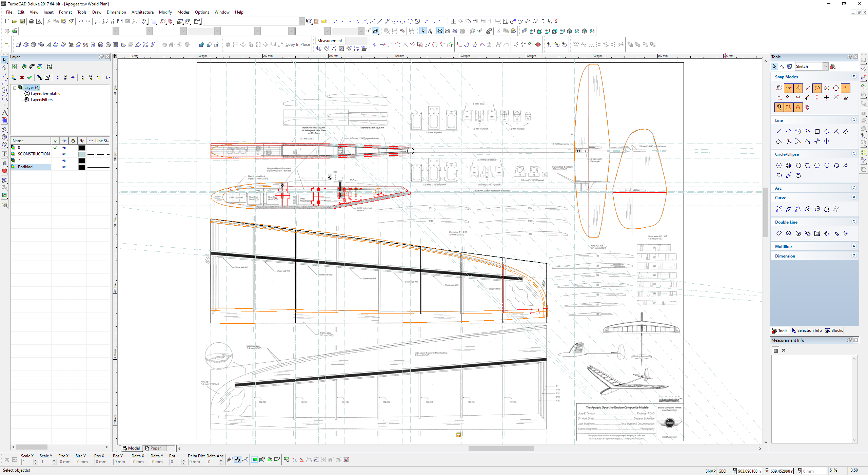Select the concentric circle tool

(789, 166)
